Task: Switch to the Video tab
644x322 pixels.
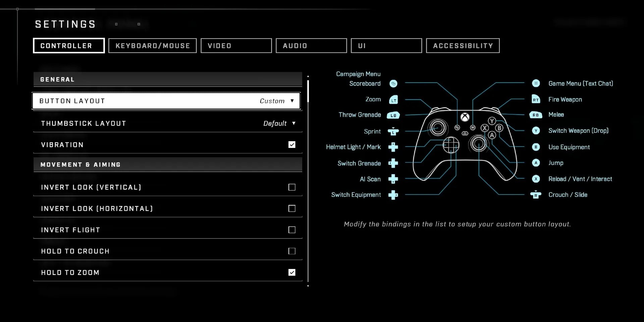Action: [236, 46]
